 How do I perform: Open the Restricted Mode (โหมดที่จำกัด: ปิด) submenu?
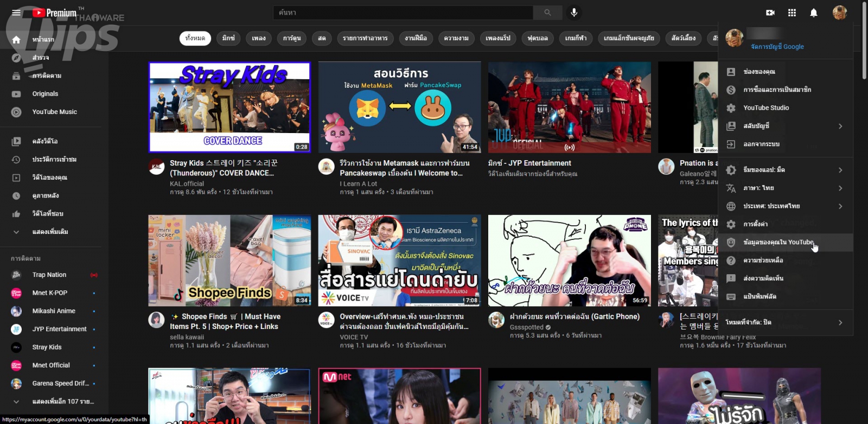[786, 322]
